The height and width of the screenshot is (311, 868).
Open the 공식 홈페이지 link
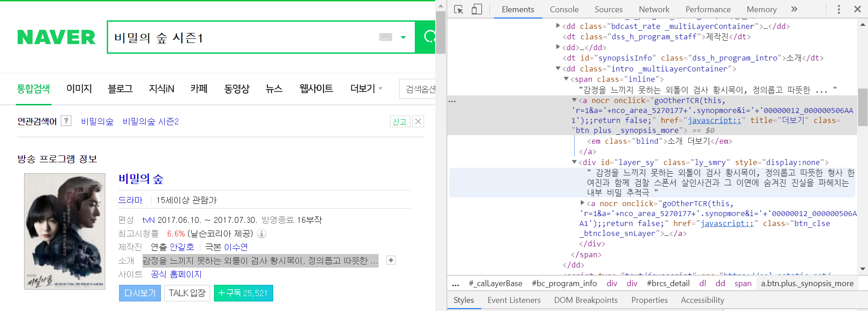[x=176, y=274]
